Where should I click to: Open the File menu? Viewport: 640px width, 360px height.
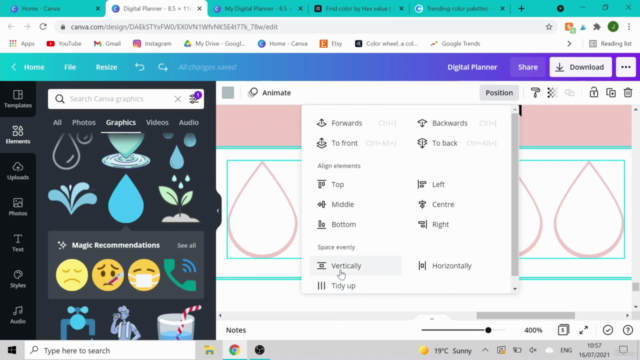(70, 67)
